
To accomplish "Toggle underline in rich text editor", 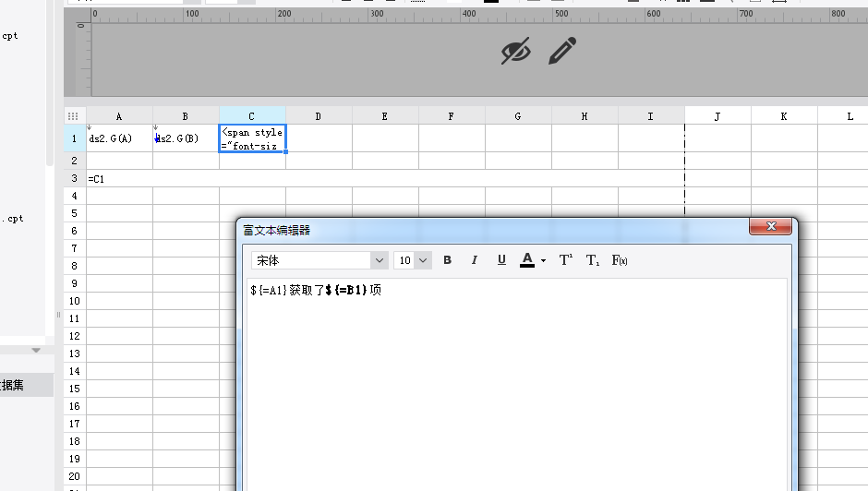I will [x=501, y=260].
